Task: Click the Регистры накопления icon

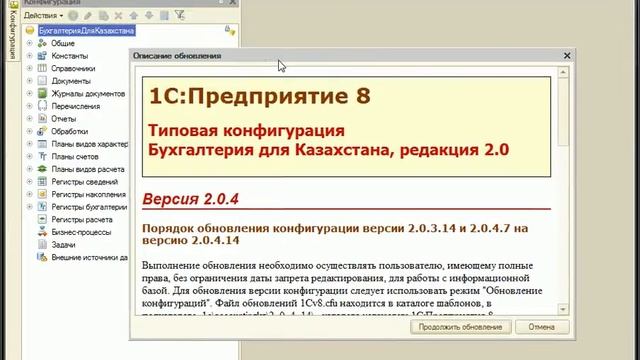Action: pyautogui.click(x=42, y=194)
